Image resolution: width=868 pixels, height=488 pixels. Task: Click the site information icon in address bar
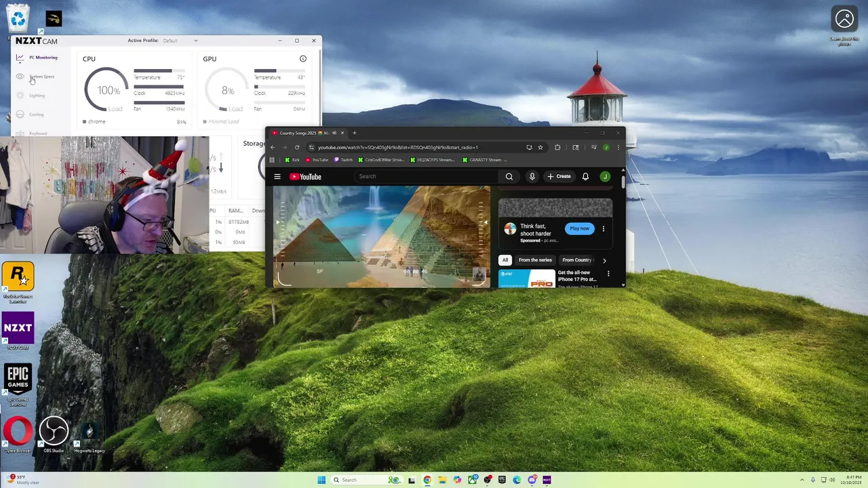point(311,147)
